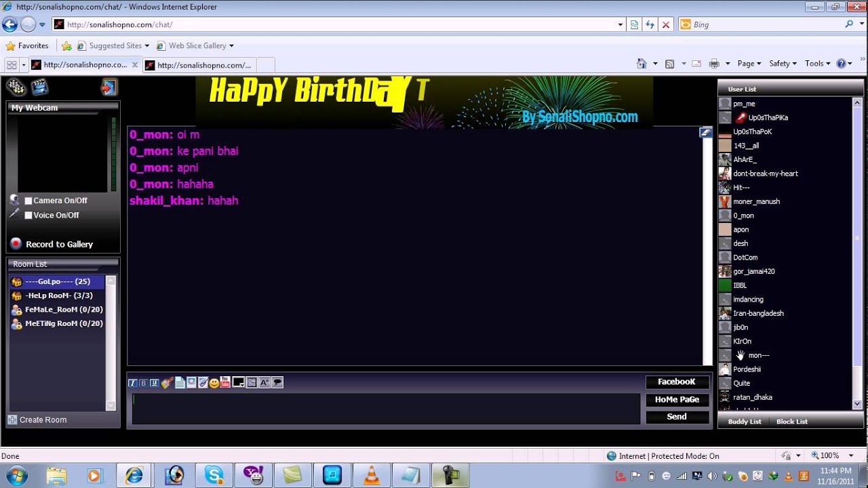Click the chat message input box
This screenshot has height=488, width=868.
[x=386, y=409]
